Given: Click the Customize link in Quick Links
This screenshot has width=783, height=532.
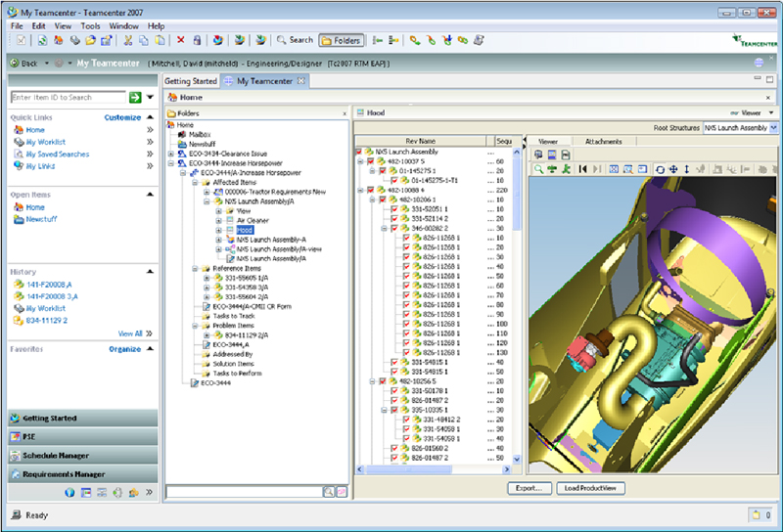Looking at the screenshot, I should point(122,117).
